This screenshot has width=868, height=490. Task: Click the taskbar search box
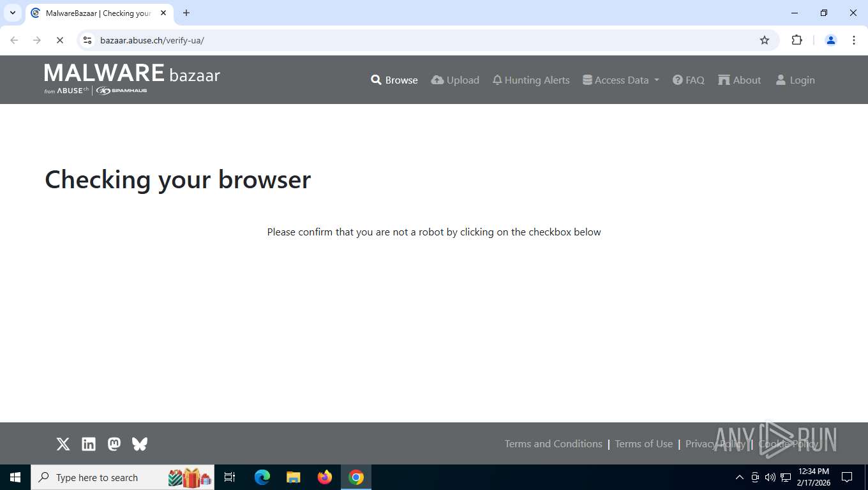123,477
